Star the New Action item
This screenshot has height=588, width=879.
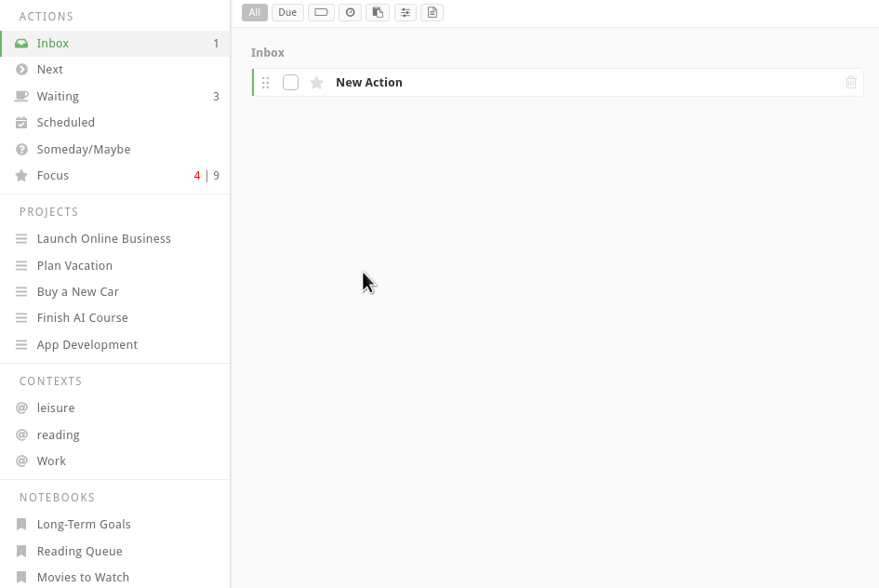[x=316, y=83]
